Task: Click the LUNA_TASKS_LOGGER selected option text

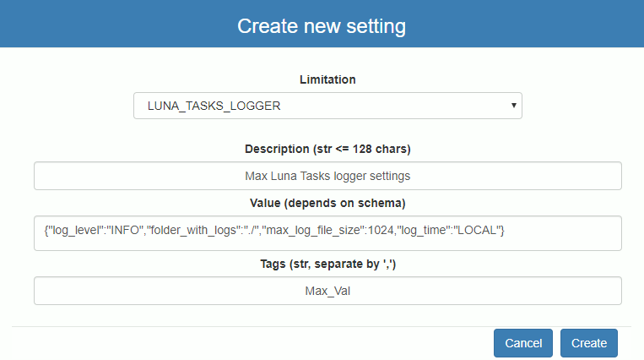Action: click(214, 106)
